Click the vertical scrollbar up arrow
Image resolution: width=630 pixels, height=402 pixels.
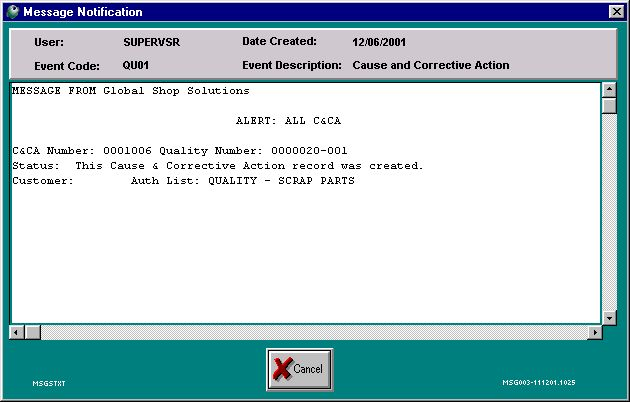(609, 90)
